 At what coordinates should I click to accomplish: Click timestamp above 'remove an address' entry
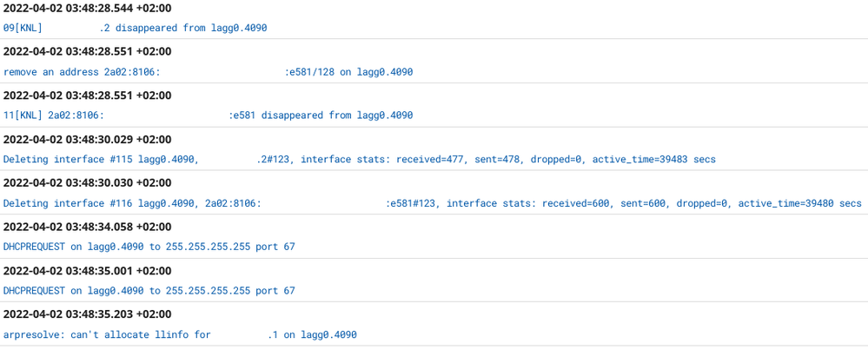tap(88, 51)
